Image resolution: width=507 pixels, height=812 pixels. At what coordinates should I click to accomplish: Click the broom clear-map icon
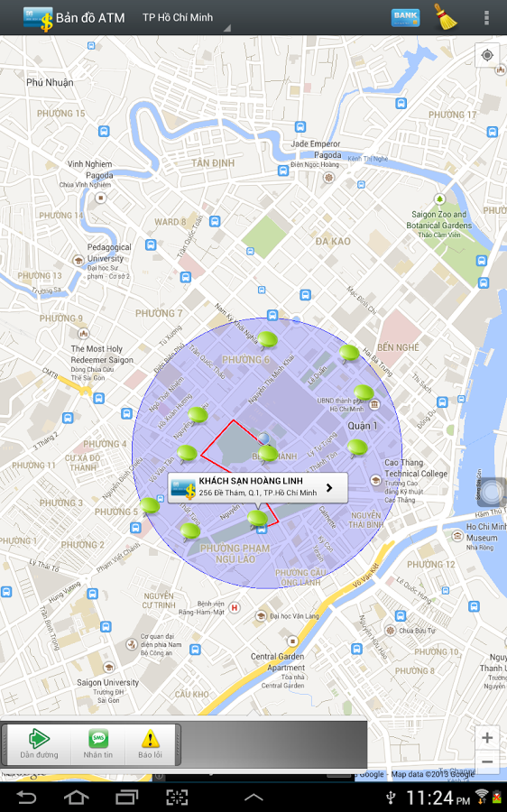(x=445, y=18)
